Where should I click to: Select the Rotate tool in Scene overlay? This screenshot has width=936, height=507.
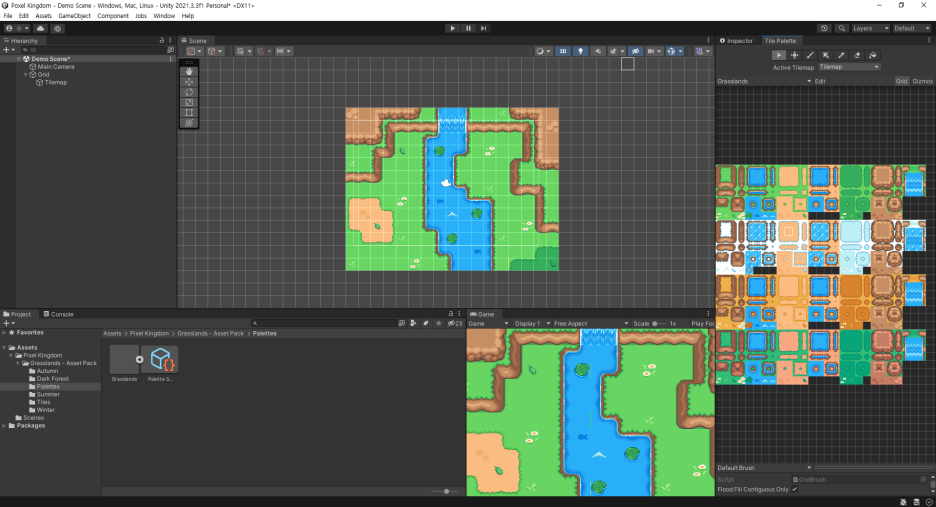[189, 92]
